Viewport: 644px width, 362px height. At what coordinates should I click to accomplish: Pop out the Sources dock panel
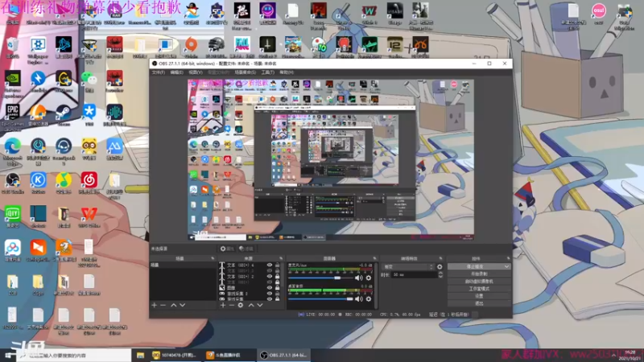[281, 258]
